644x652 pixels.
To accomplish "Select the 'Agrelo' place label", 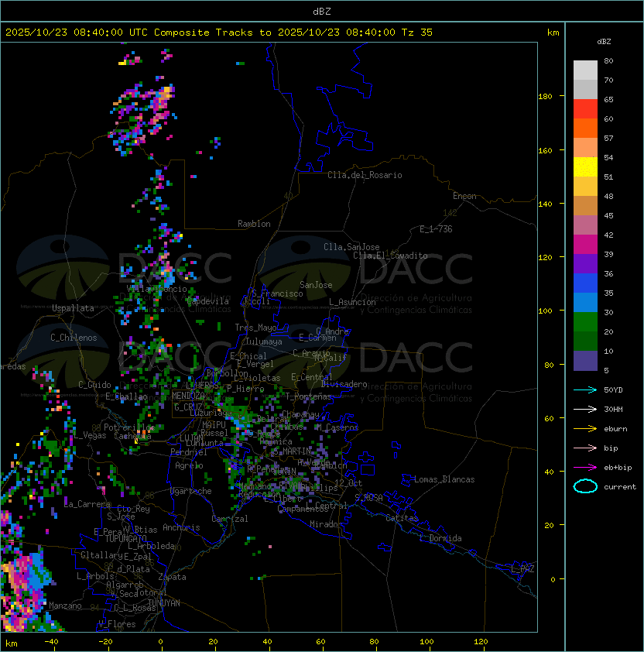I will point(189,465).
